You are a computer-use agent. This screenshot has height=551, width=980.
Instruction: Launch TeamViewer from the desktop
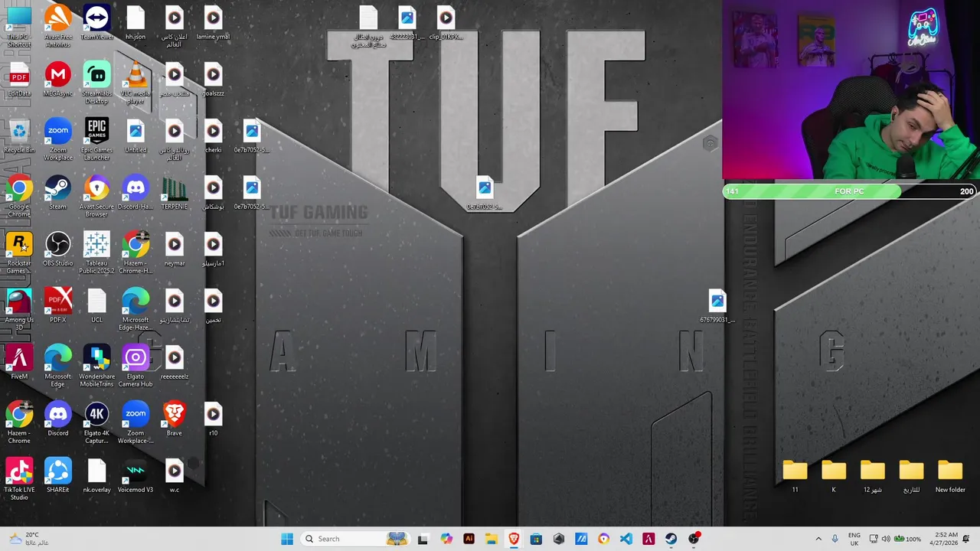pyautogui.click(x=96, y=23)
